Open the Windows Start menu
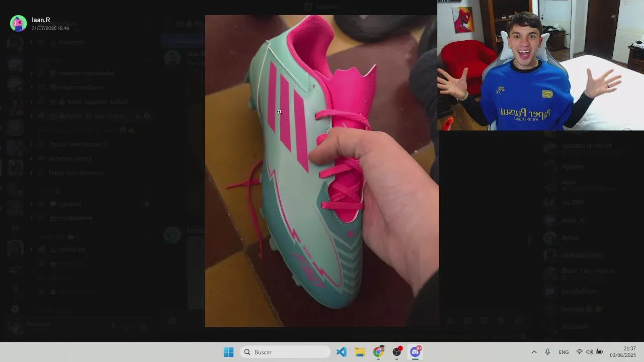The image size is (644, 362). tap(228, 352)
